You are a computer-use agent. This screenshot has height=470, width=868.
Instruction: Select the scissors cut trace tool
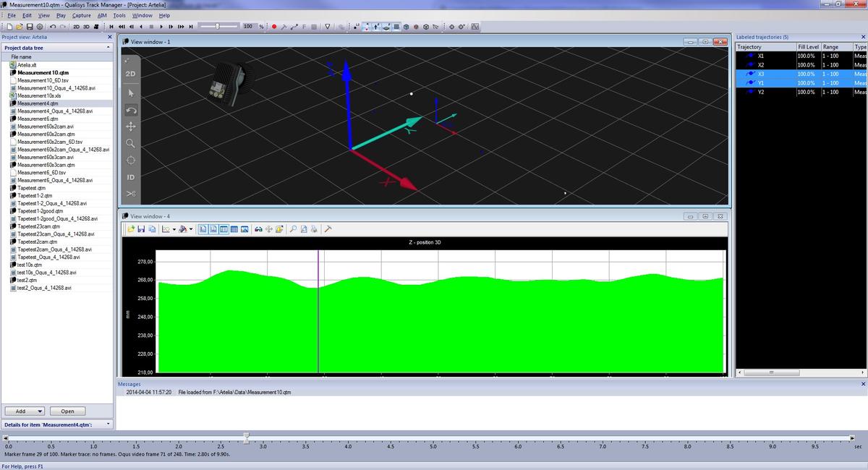click(x=130, y=194)
